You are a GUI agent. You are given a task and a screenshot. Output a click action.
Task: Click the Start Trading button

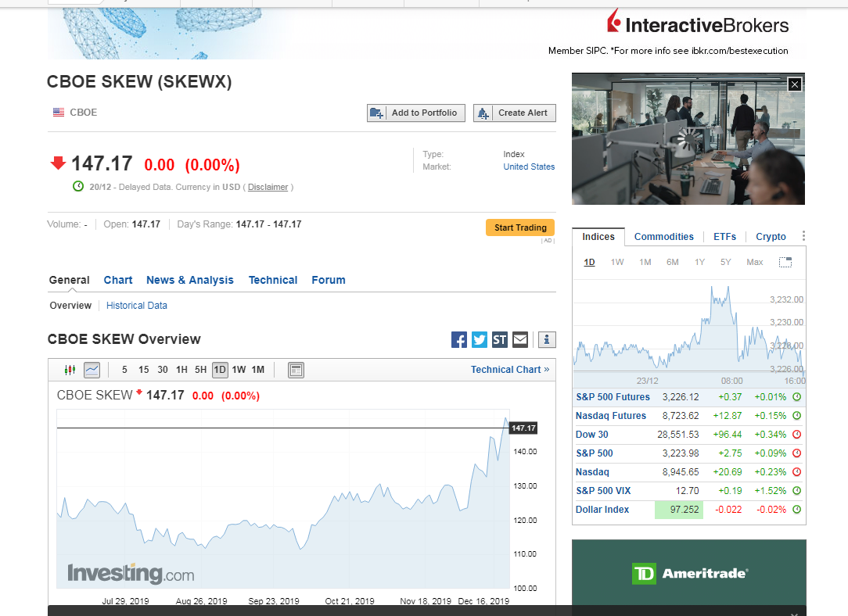point(520,227)
